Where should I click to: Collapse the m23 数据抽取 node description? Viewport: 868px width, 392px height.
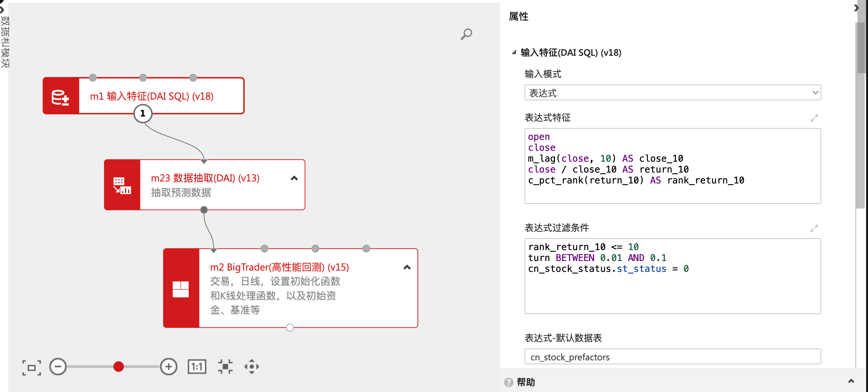[294, 178]
